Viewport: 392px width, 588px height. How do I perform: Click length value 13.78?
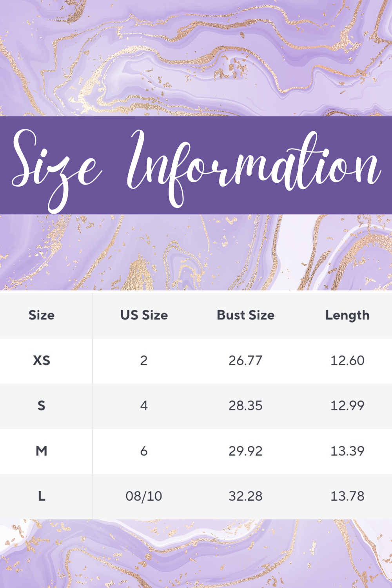coord(347,496)
